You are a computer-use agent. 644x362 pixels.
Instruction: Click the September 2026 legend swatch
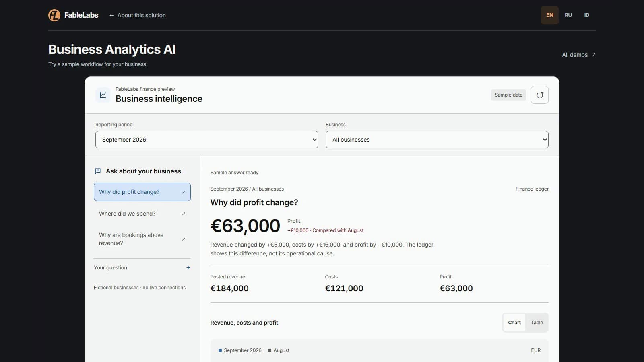pyautogui.click(x=220, y=350)
